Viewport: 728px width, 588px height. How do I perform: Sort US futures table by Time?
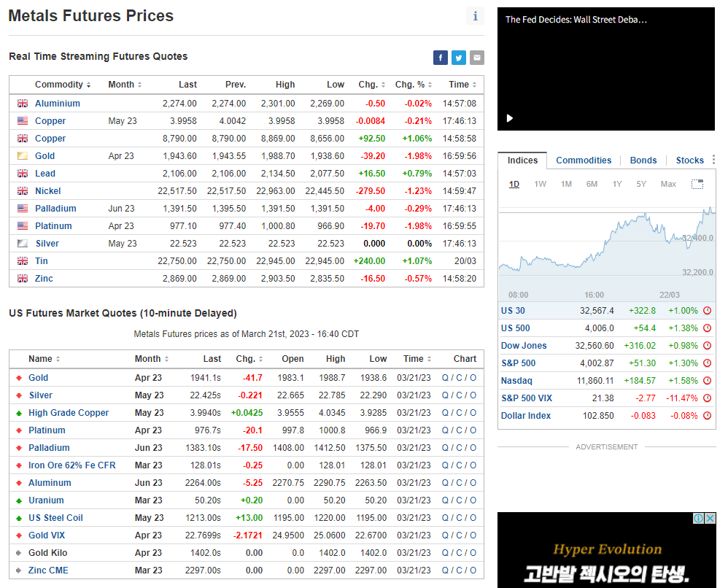pos(417,359)
